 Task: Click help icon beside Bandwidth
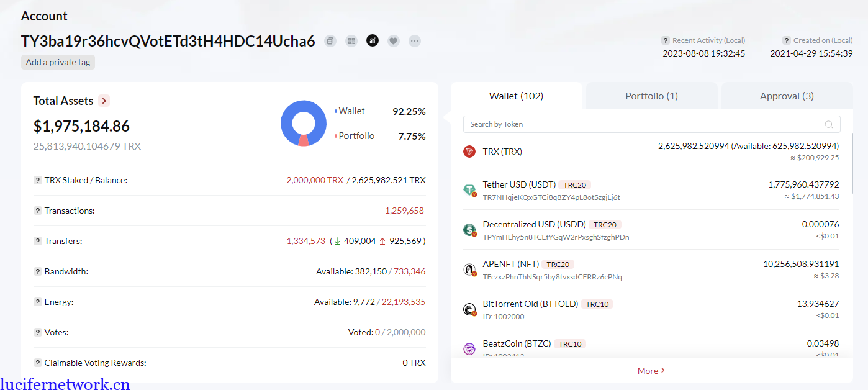point(38,271)
